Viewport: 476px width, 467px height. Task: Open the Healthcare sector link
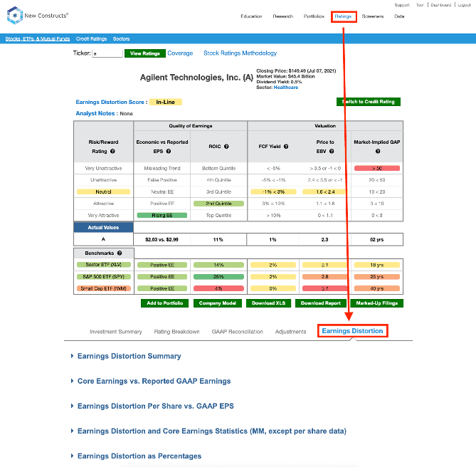(x=286, y=88)
